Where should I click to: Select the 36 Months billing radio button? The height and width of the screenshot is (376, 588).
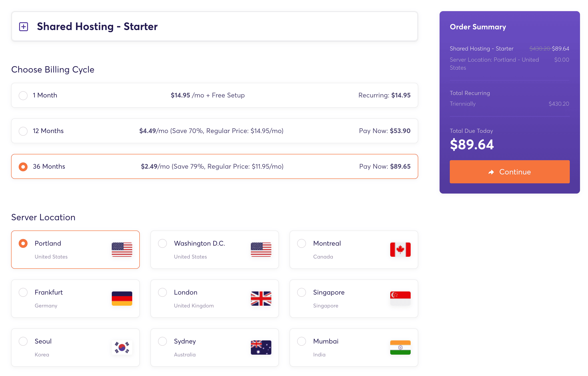(x=23, y=167)
